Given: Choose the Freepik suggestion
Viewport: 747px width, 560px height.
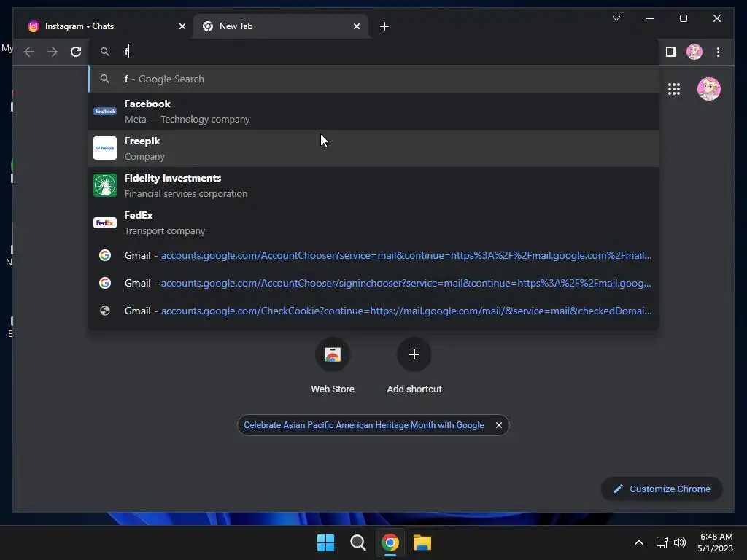Looking at the screenshot, I should pos(373,149).
